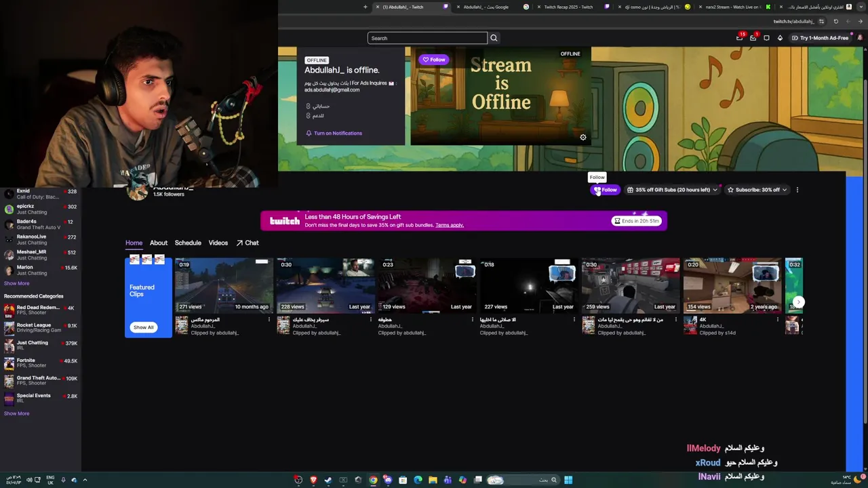Click Ends in 20h 51m timer badge

[x=637, y=221]
